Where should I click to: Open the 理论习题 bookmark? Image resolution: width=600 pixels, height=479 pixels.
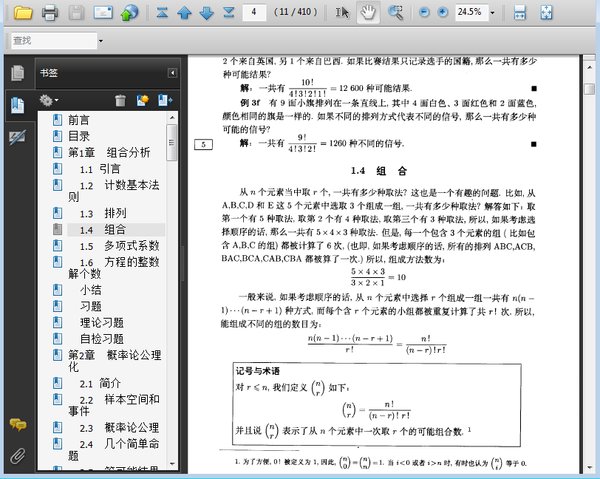(x=101, y=323)
